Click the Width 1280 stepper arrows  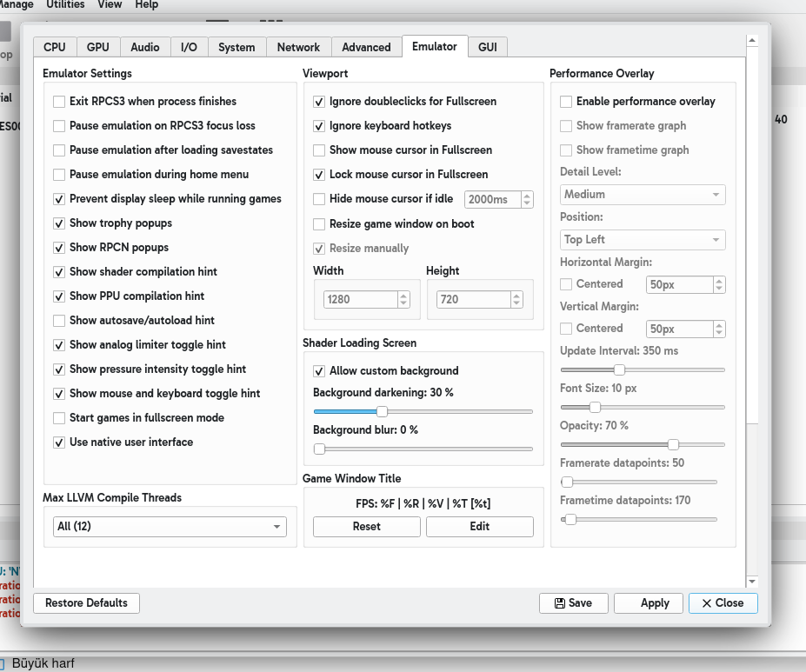click(403, 300)
